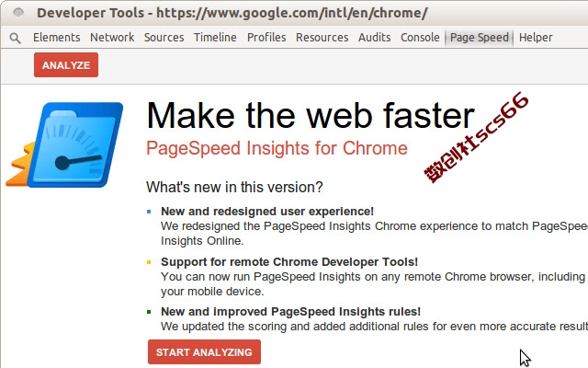588x368 pixels.
Task: Open the Resources tab
Action: [x=322, y=38]
